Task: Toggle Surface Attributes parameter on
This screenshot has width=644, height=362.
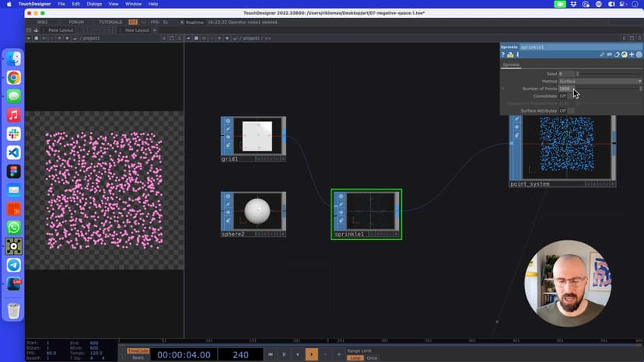Action: point(563,111)
